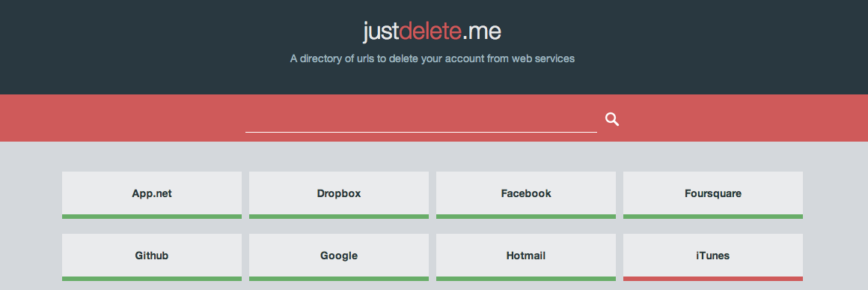Click the green bar beneath Dropbox

coord(339,217)
